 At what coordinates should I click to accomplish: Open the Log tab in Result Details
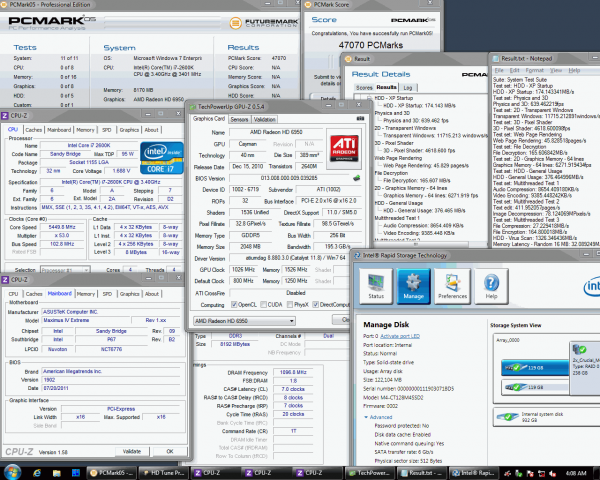pos(408,88)
